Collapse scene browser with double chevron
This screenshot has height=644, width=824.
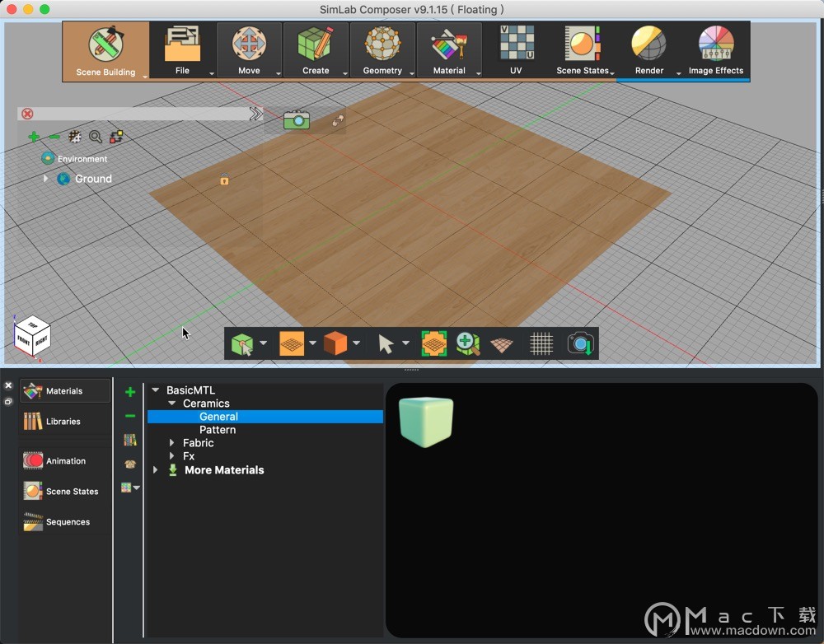(255, 114)
